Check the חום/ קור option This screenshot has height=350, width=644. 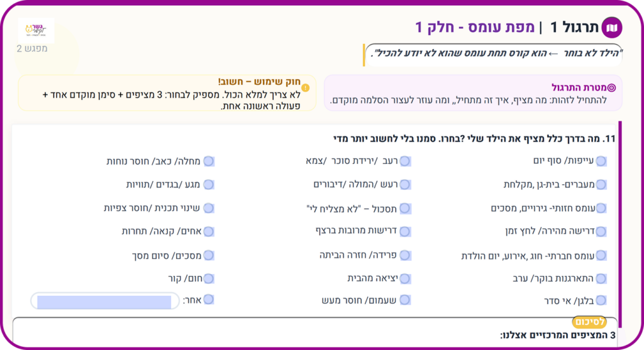click(x=209, y=278)
